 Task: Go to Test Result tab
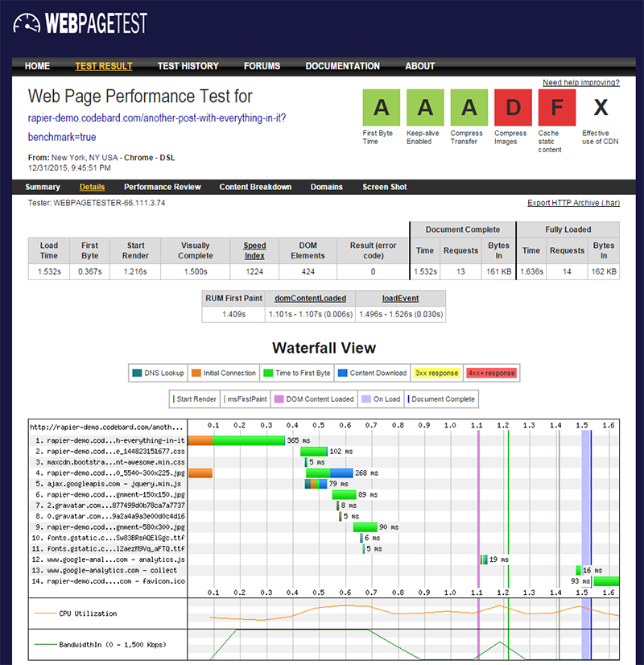[104, 66]
